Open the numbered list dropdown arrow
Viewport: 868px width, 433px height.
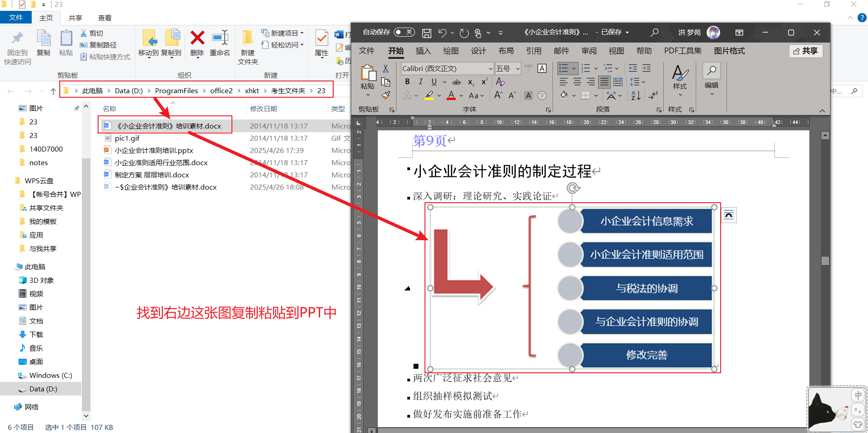(596, 69)
